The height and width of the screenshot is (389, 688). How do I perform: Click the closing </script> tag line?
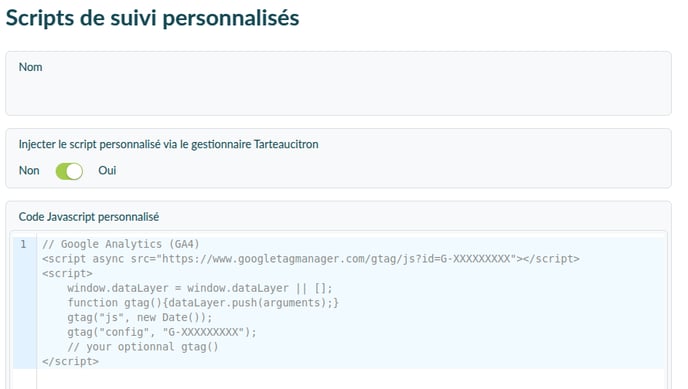point(70,361)
